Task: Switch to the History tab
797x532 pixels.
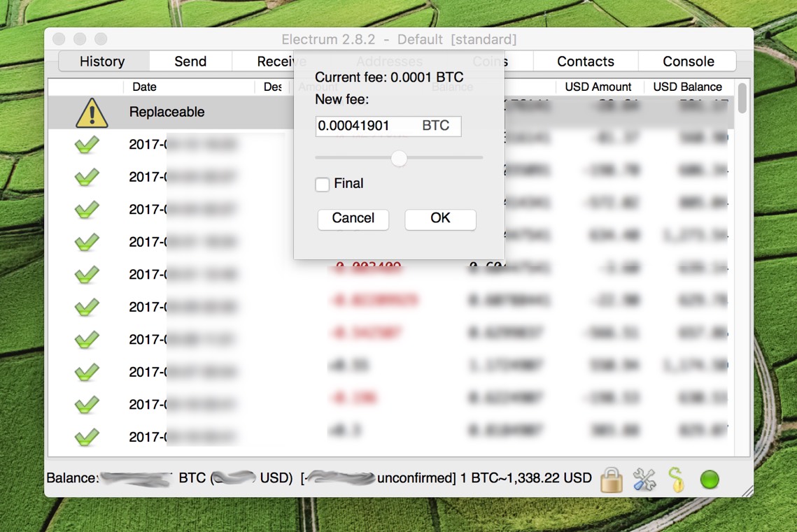Action: point(102,62)
